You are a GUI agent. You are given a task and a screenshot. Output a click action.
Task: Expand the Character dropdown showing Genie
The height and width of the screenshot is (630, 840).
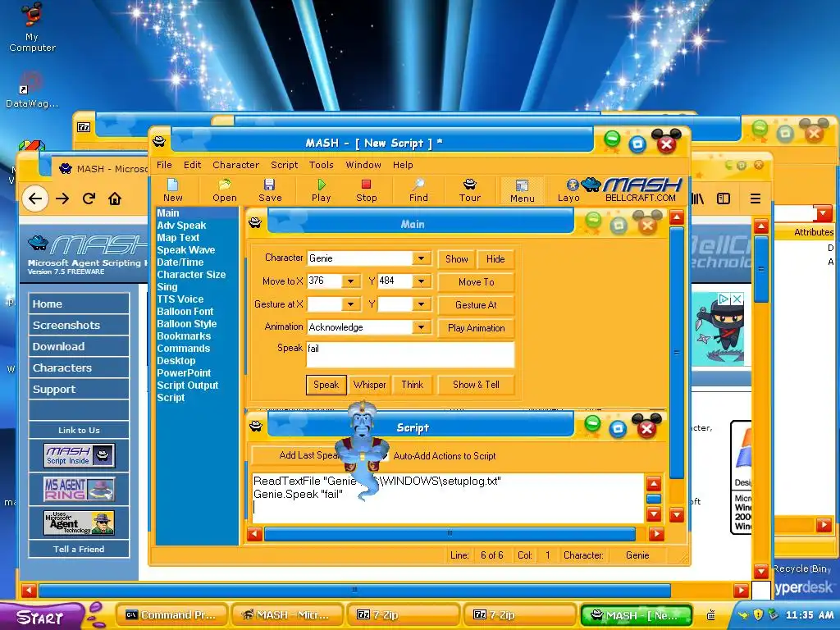click(421, 258)
